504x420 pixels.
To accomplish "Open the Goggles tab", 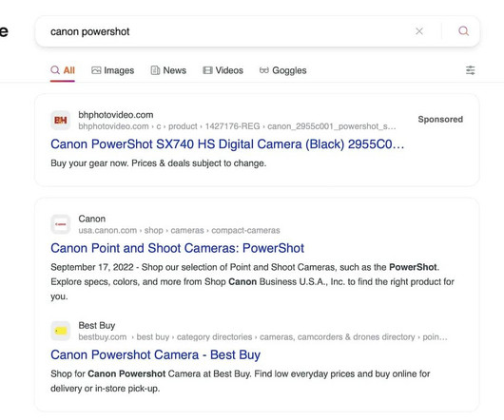I will (282, 70).
